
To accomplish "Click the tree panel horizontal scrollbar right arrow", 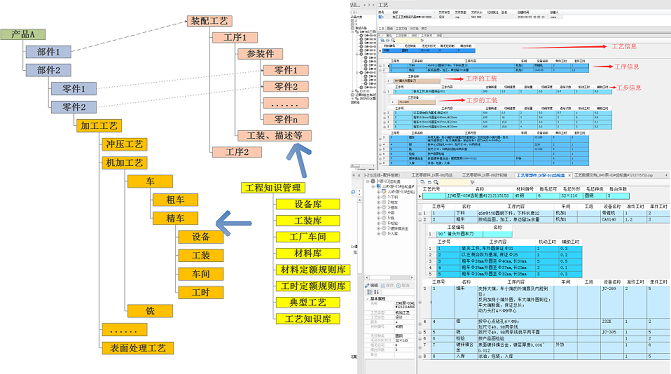I will click(x=412, y=277).
